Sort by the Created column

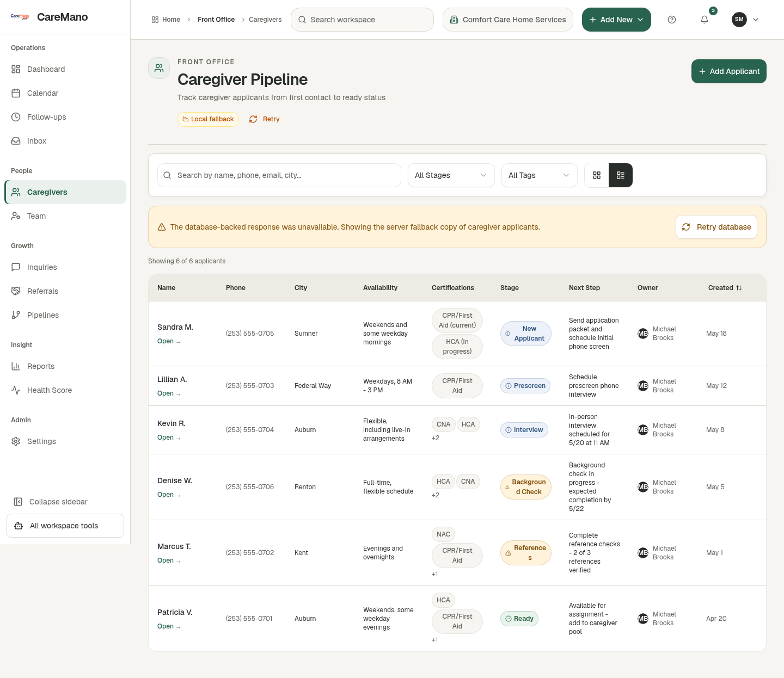tap(725, 288)
